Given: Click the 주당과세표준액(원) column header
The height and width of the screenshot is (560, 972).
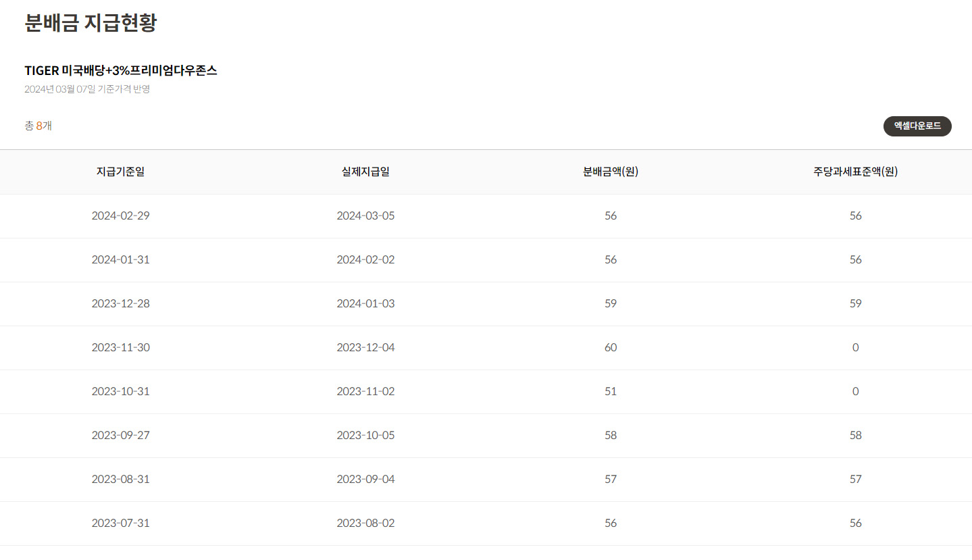Looking at the screenshot, I should point(856,172).
